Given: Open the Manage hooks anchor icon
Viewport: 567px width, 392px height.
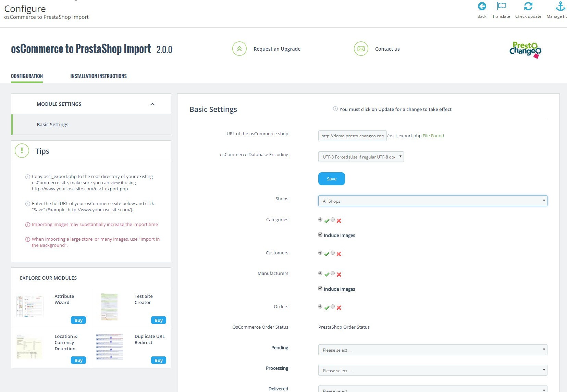Looking at the screenshot, I should 560,6.
